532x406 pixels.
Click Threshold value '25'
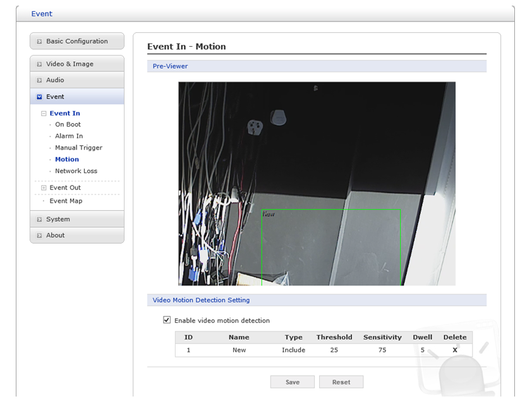[334, 350]
